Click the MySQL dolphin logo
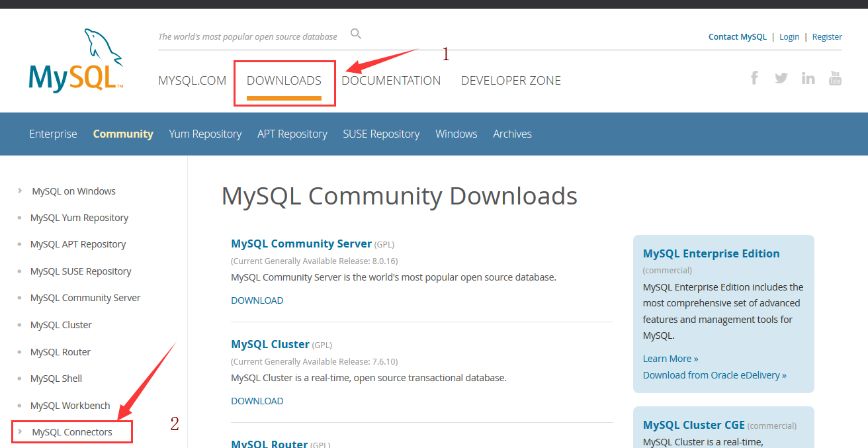 76,60
